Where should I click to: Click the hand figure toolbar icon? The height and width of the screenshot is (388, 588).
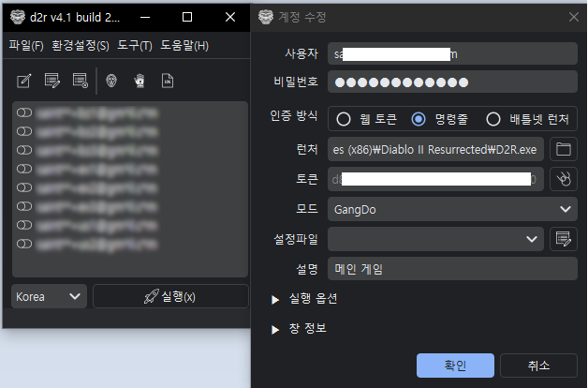point(140,81)
